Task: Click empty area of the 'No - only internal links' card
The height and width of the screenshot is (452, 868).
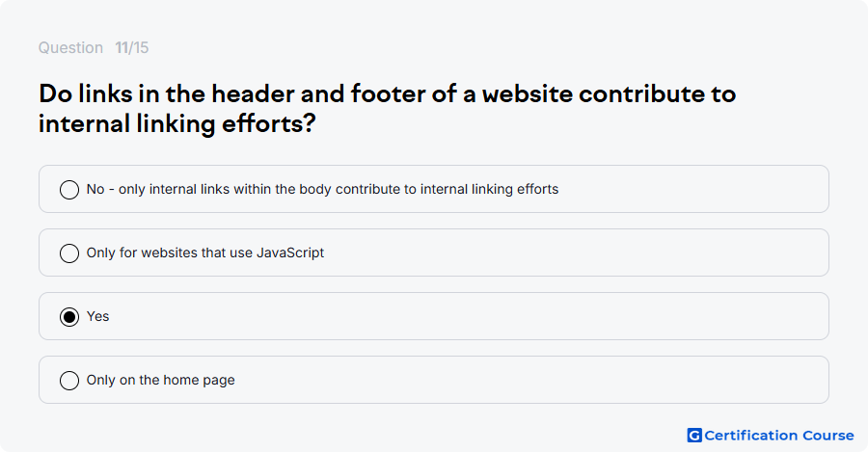Action: click(x=692, y=189)
